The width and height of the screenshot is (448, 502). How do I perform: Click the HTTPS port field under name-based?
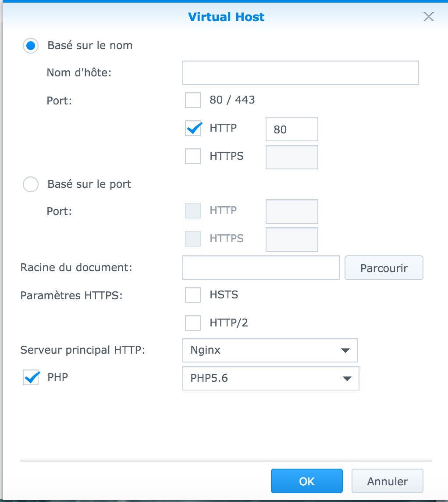point(292,157)
